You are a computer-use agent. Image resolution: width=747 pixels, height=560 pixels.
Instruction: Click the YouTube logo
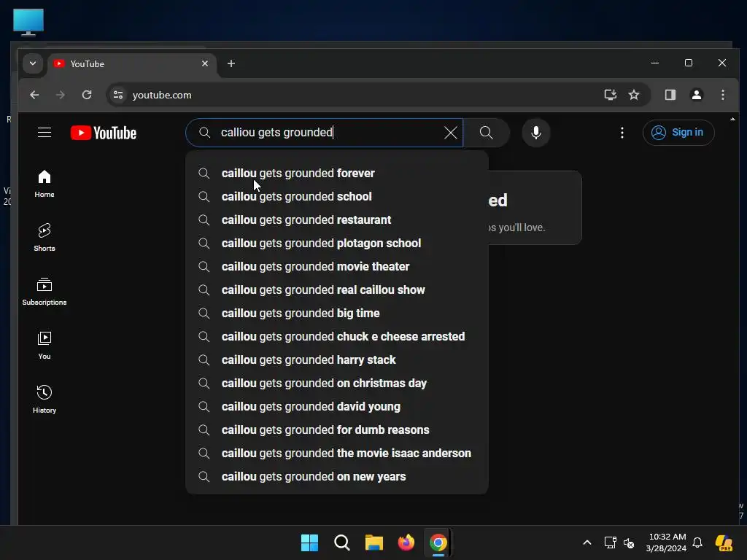pos(104,133)
